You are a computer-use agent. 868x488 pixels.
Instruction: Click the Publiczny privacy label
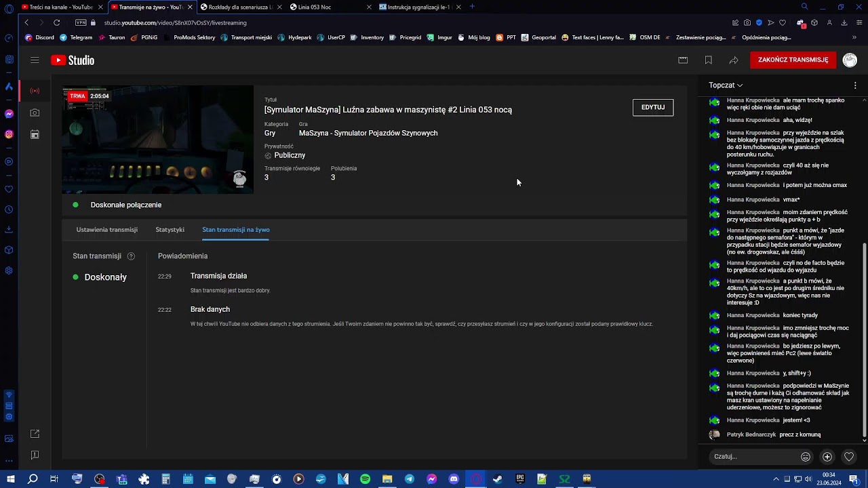pyautogui.click(x=290, y=155)
